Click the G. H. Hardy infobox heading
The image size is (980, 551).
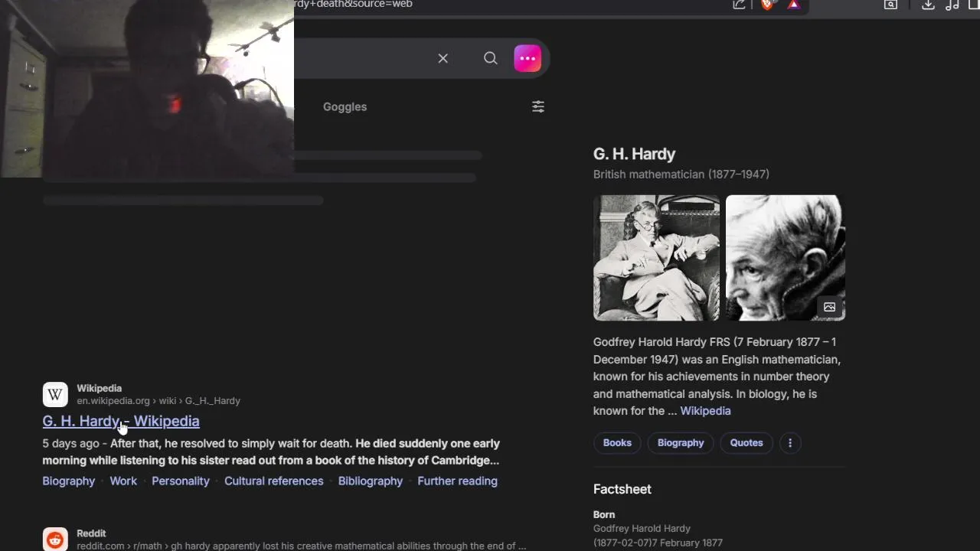[634, 154]
